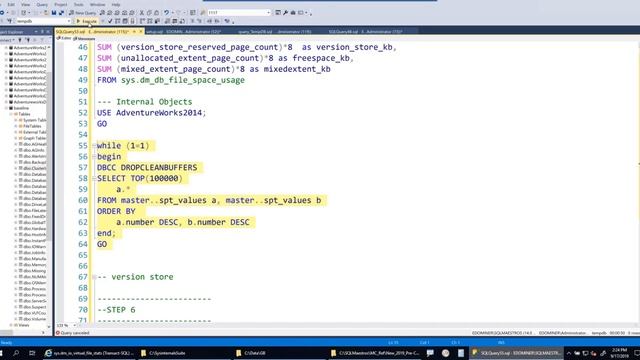Open the Messages tab above the editor

pyautogui.click(x=84, y=38)
